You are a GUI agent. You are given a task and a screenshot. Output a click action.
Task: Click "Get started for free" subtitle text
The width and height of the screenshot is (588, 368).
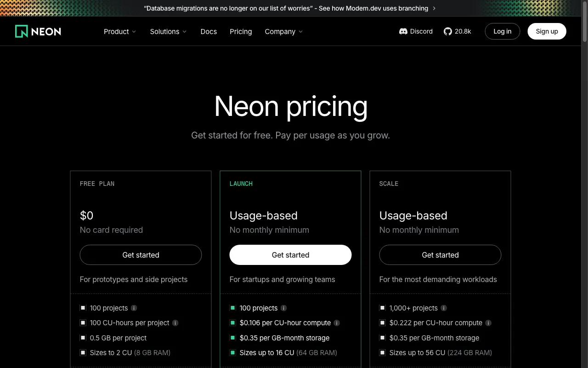click(232, 135)
